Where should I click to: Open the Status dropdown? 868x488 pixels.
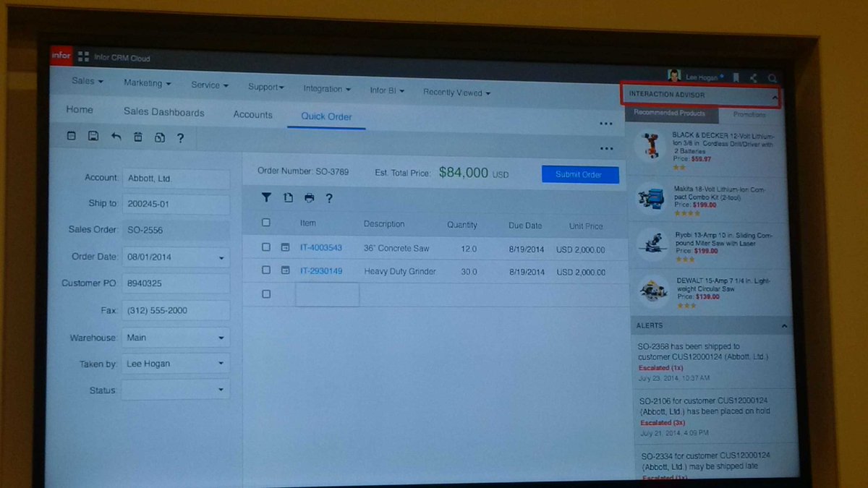(221, 390)
